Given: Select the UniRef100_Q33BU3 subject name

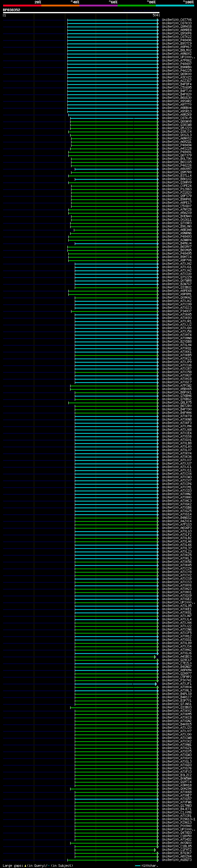Looking at the screenshot, I should 176,707.
